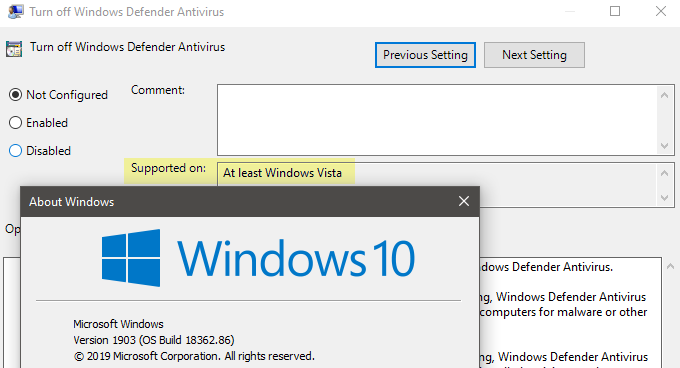
Task: Maximize the policy window
Action: click(x=615, y=11)
